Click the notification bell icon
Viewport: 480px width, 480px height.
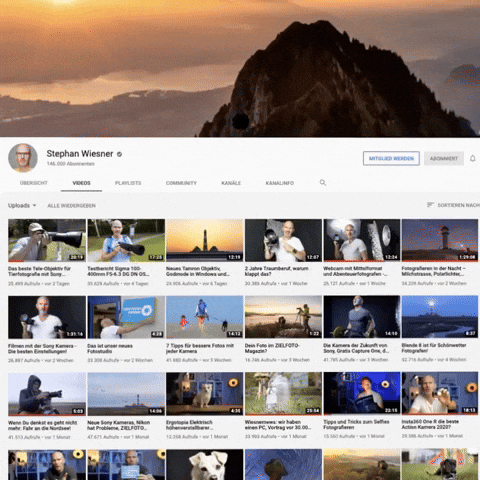473,158
